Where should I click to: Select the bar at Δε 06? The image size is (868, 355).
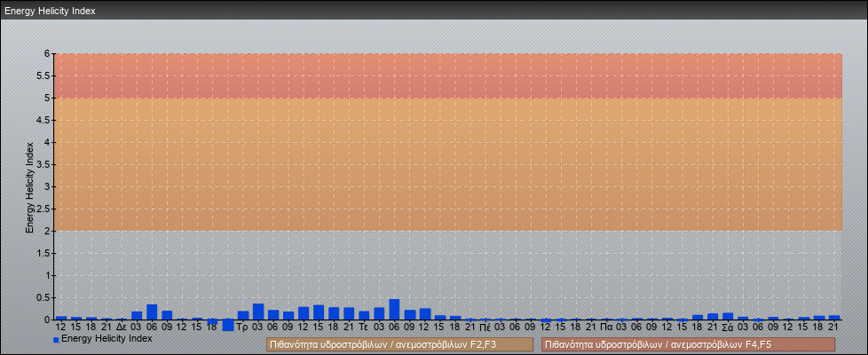152,312
